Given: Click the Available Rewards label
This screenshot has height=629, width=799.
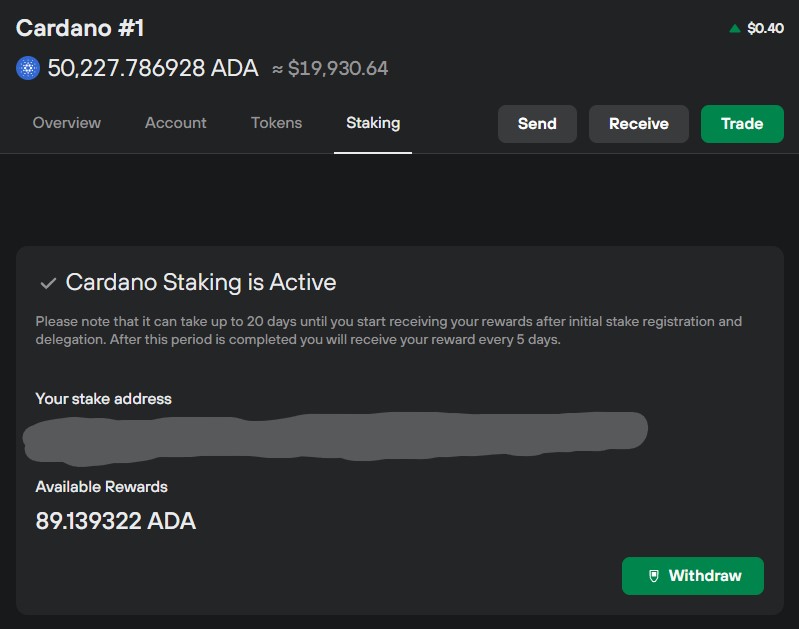Looking at the screenshot, I should coord(101,487).
